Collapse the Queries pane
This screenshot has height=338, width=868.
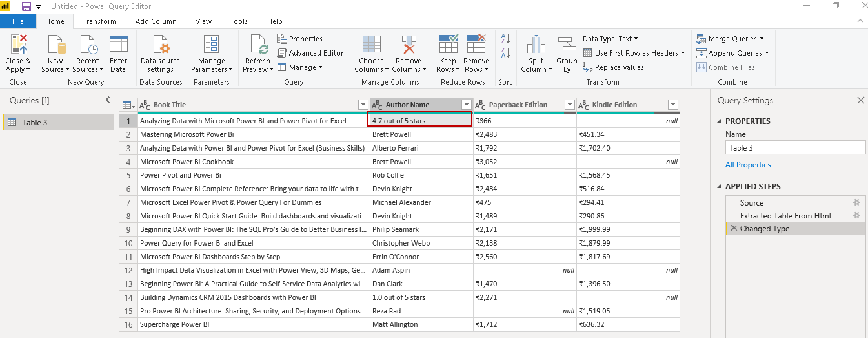click(x=108, y=100)
